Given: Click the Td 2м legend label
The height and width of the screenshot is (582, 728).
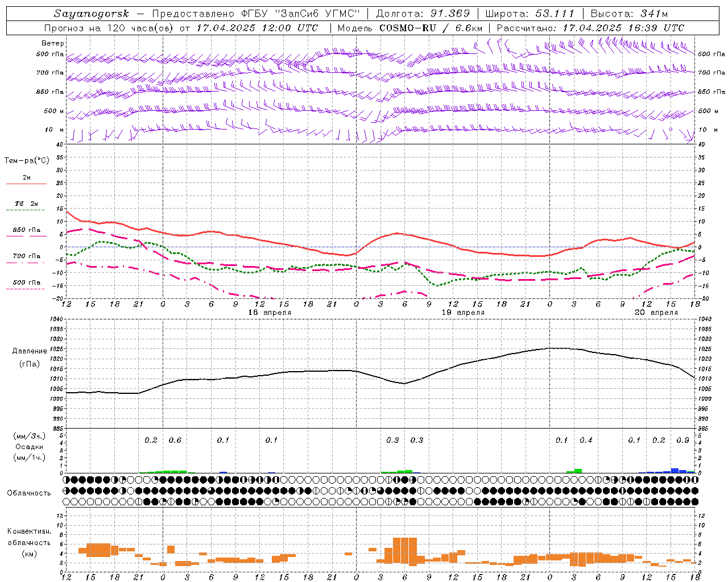Looking at the screenshot, I should [x=26, y=203].
